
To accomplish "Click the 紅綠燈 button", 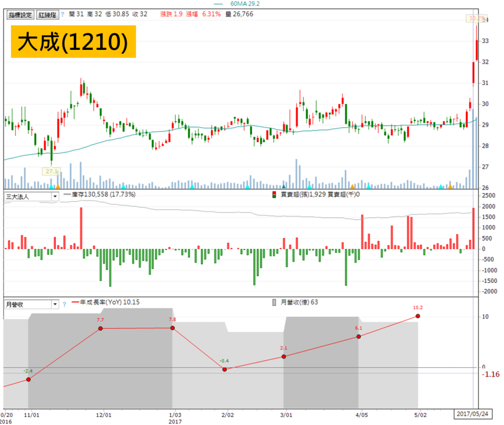I will (47, 15).
